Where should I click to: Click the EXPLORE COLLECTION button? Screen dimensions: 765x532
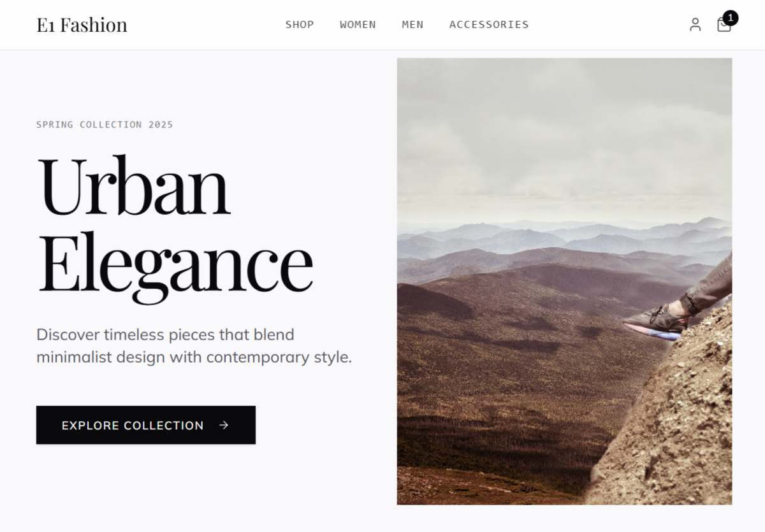point(146,425)
